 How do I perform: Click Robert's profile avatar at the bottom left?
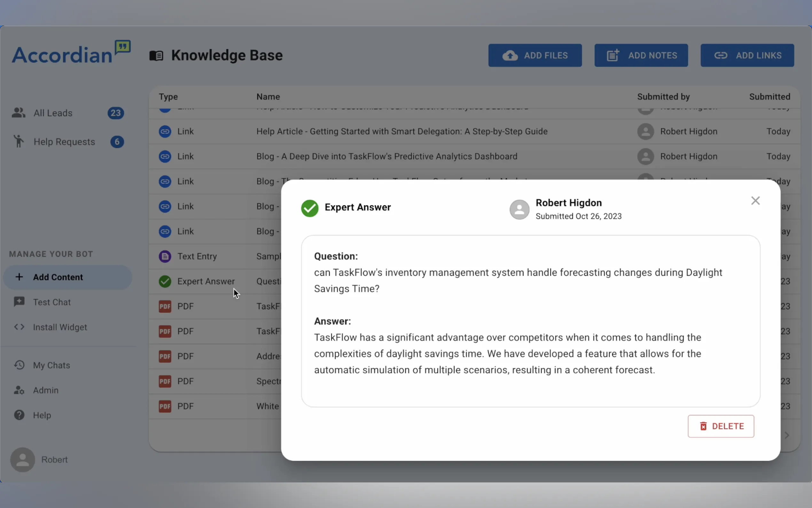click(x=22, y=460)
